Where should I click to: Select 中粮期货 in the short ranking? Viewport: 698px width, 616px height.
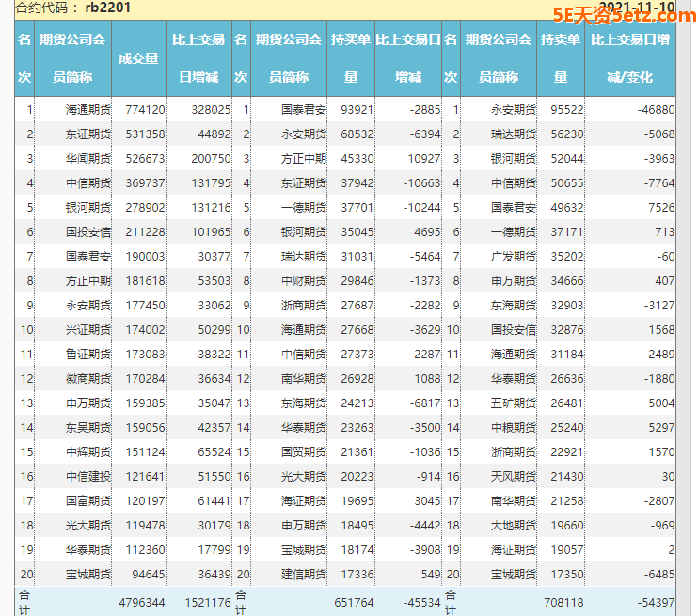(514, 428)
